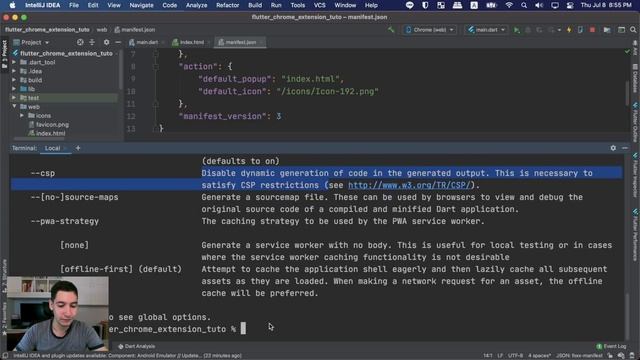Viewport: 640px width, 360px height.
Task: Expand the icons folder
Action: click(22, 116)
